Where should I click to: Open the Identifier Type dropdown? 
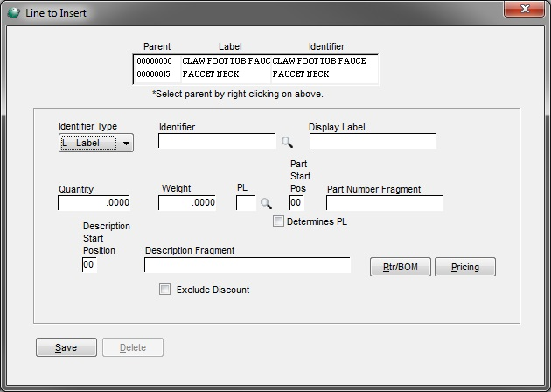coord(96,143)
